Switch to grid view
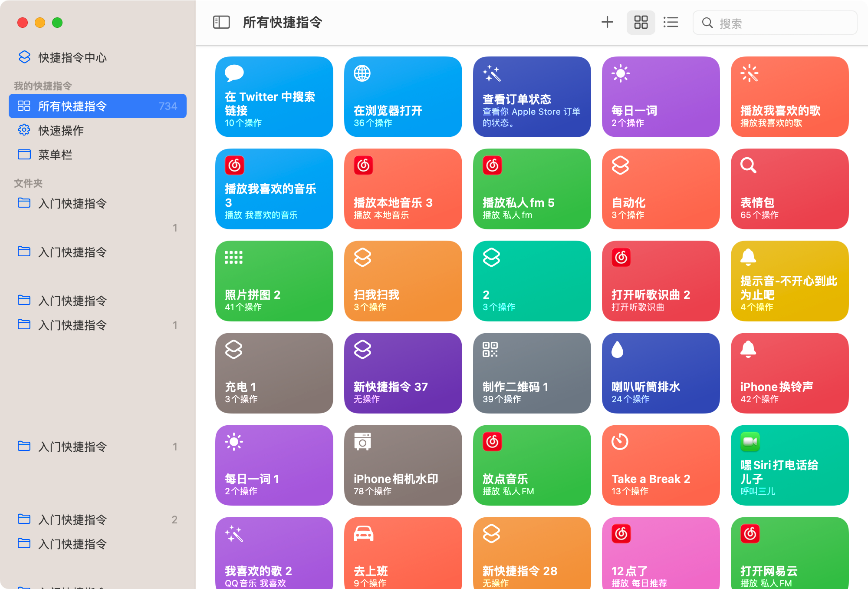 click(x=641, y=22)
